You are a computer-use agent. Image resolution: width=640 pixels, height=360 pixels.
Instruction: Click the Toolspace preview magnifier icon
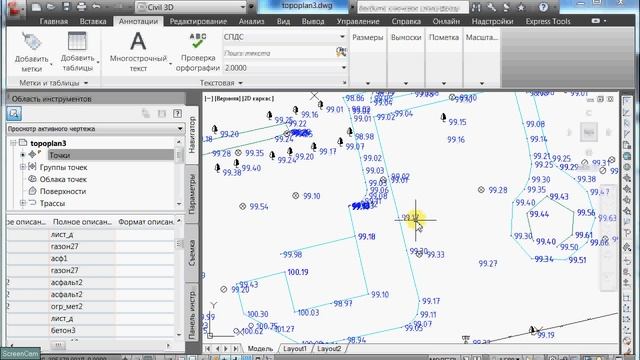click(x=14, y=113)
